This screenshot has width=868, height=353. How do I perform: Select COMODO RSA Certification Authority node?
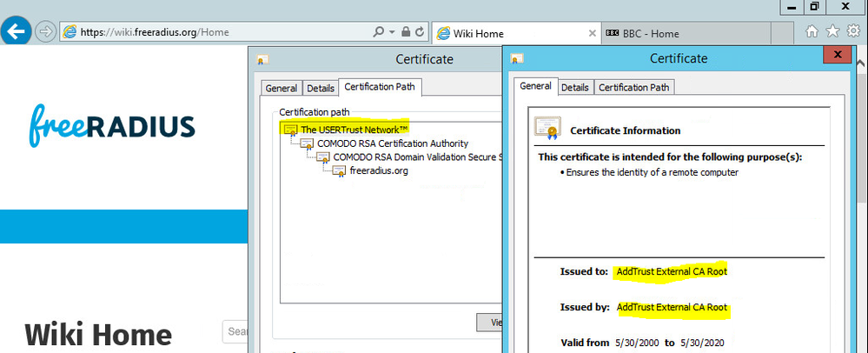393,143
